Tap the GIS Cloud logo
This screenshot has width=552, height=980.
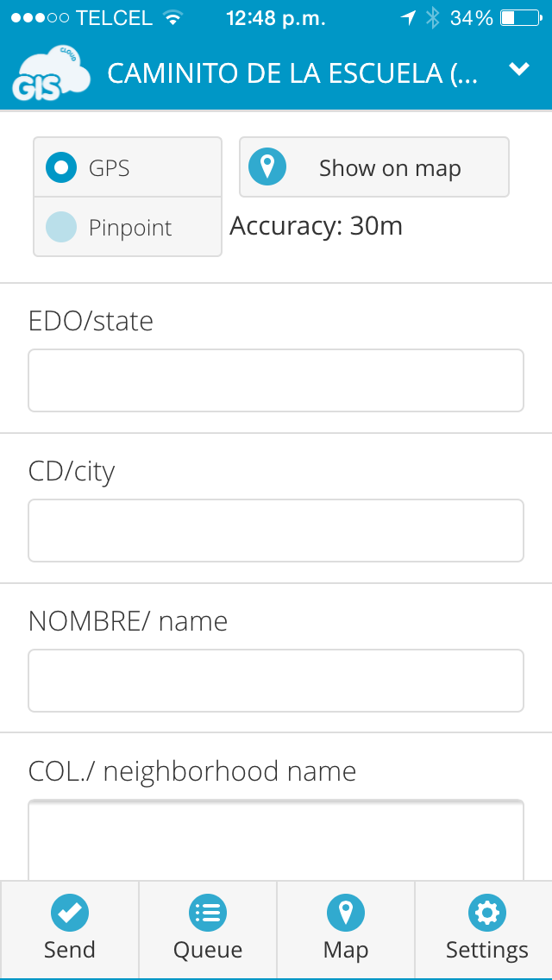tap(50, 74)
